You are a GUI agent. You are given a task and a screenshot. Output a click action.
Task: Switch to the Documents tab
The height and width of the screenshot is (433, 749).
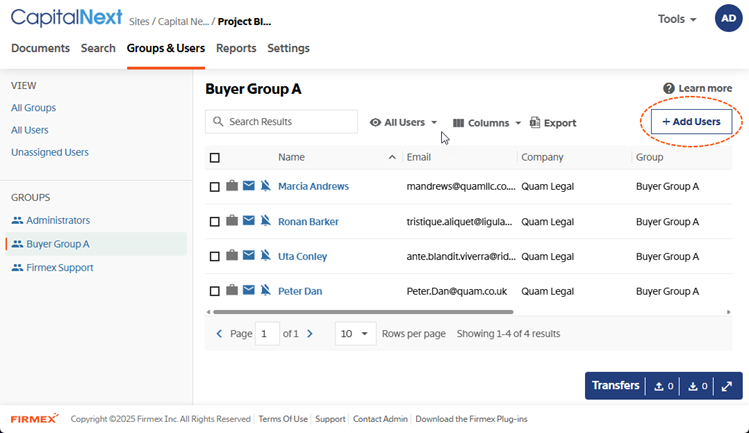41,48
